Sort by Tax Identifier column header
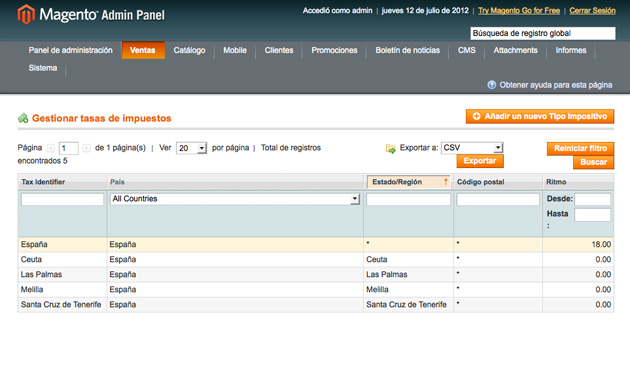The height and width of the screenshot is (391, 630). coord(43,182)
